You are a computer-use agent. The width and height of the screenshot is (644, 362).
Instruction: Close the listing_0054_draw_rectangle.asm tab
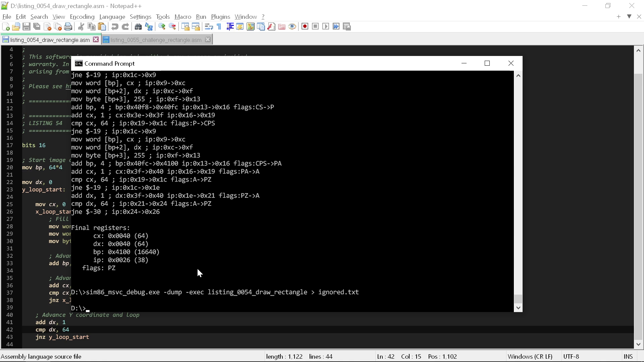coord(96,39)
